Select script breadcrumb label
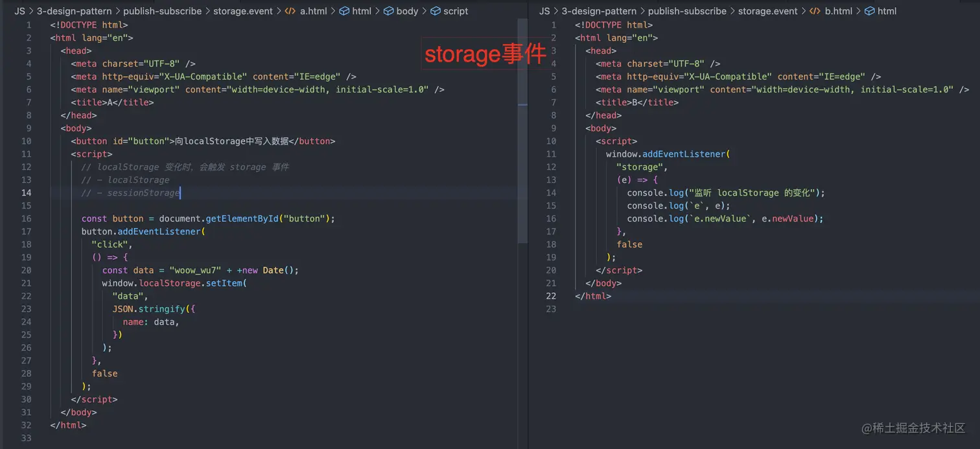The image size is (980, 449). tap(456, 11)
